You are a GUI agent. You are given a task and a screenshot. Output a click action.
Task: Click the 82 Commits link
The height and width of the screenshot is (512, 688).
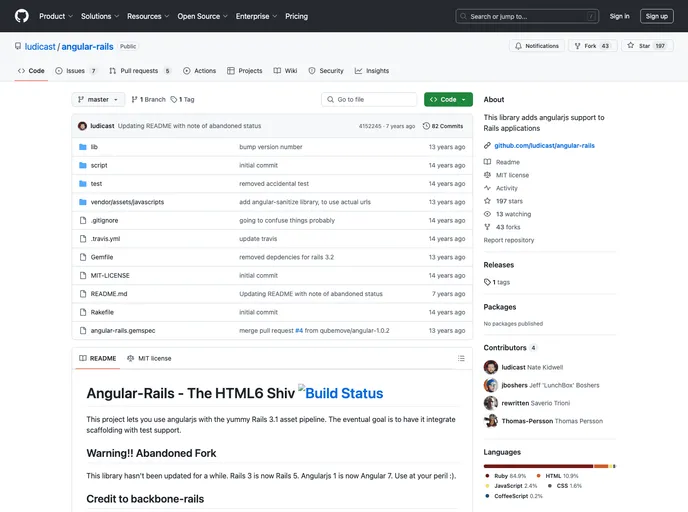click(443, 126)
